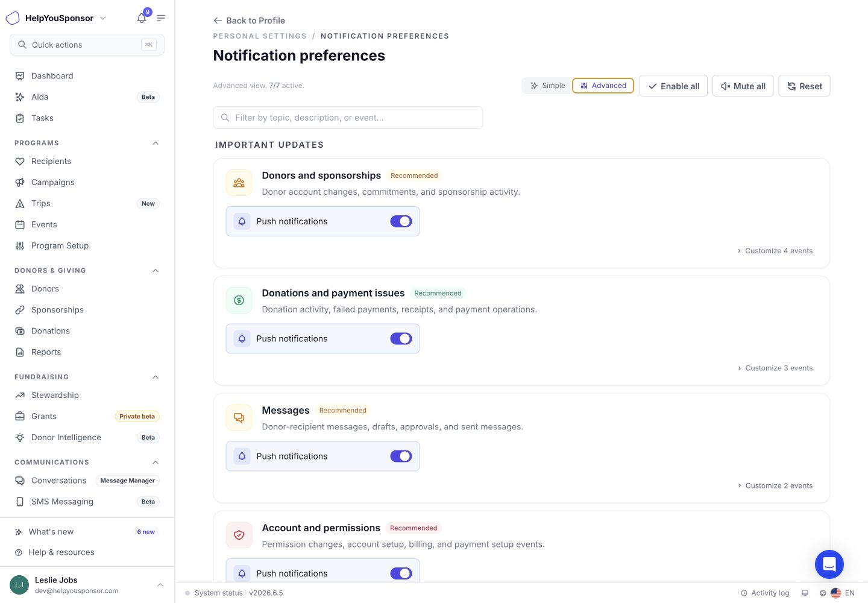Open Dashboard from the sidebar
This screenshot has height=603, width=868.
tap(87, 76)
